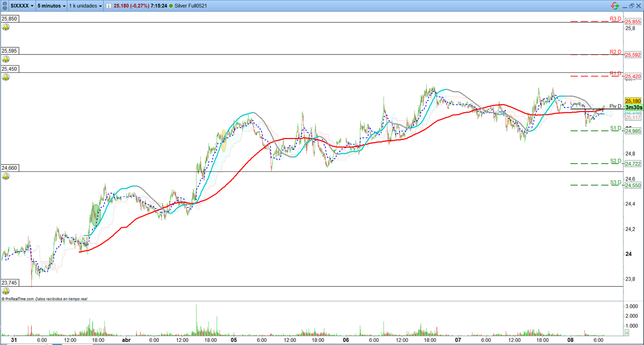Click the 24,985 green price tag
Image resolution: width=644 pixels, height=345 pixels.
coord(633,131)
